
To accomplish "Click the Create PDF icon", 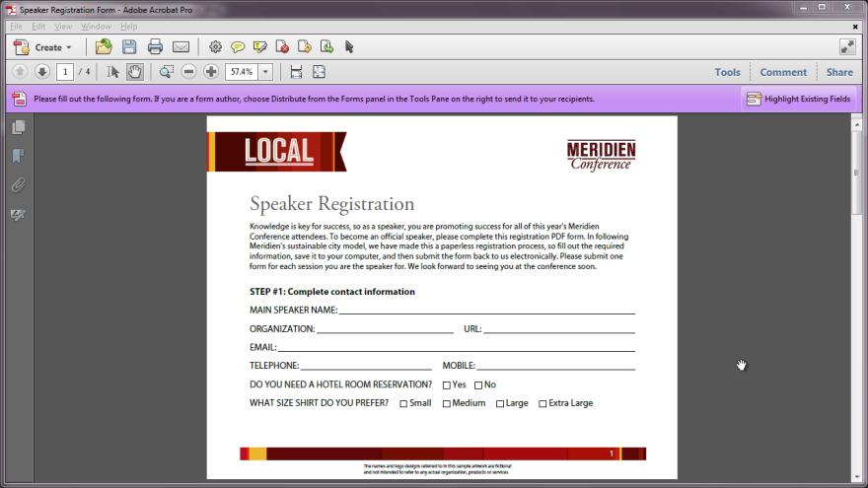I will pos(21,47).
